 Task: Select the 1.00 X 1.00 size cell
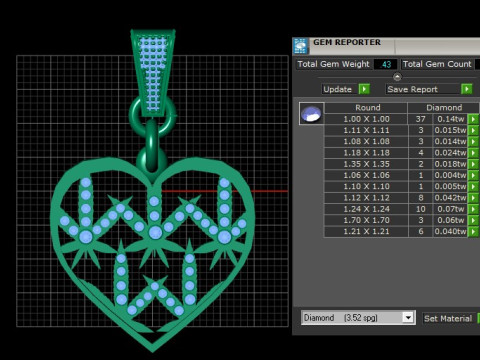coord(366,119)
